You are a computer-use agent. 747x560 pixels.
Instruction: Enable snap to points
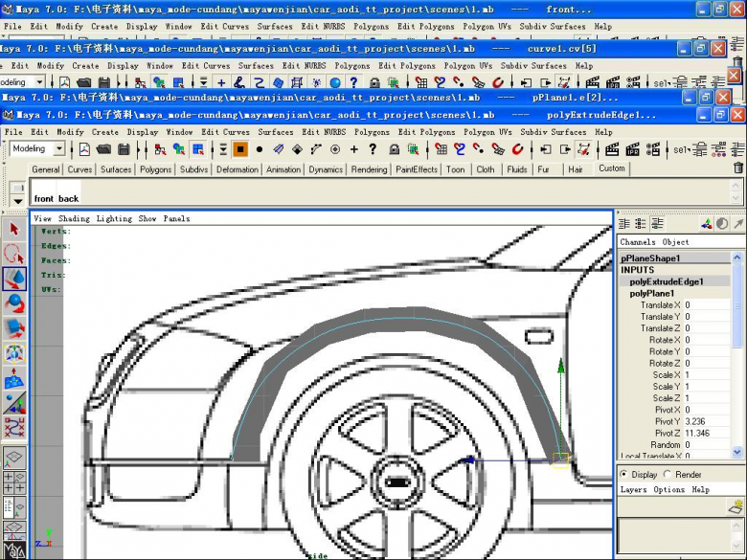(x=478, y=149)
